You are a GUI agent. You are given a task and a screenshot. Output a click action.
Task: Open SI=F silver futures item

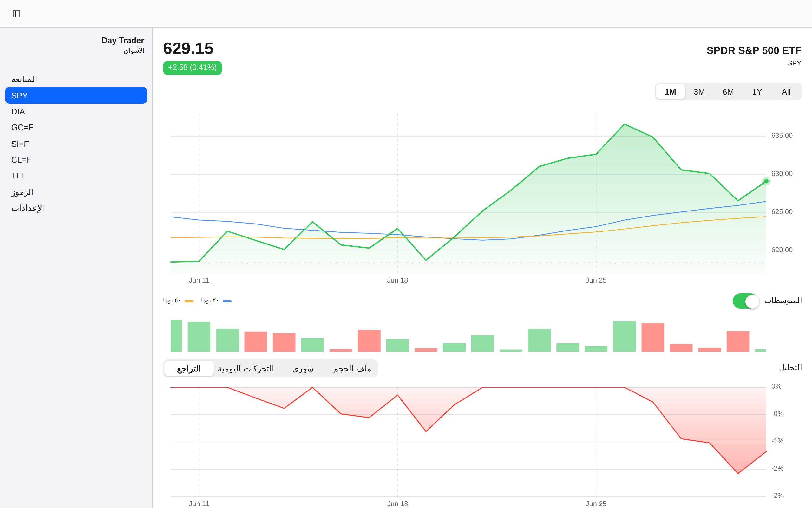click(76, 144)
